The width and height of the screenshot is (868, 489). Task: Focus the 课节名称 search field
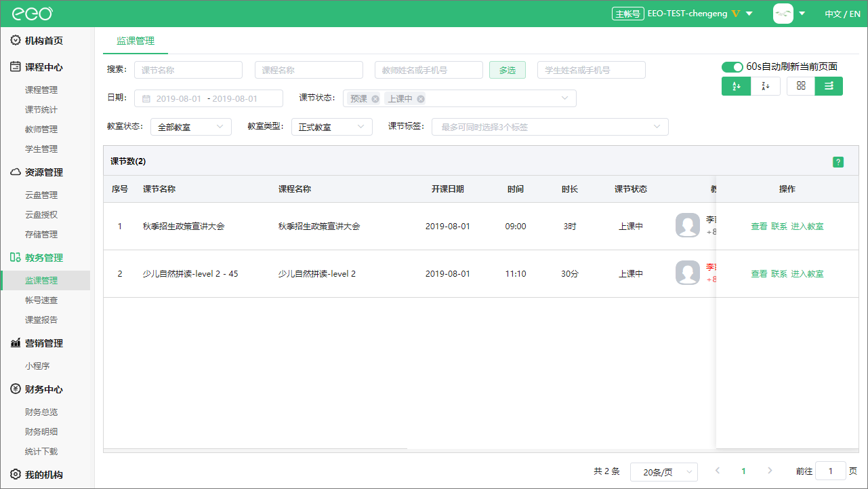click(188, 70)
